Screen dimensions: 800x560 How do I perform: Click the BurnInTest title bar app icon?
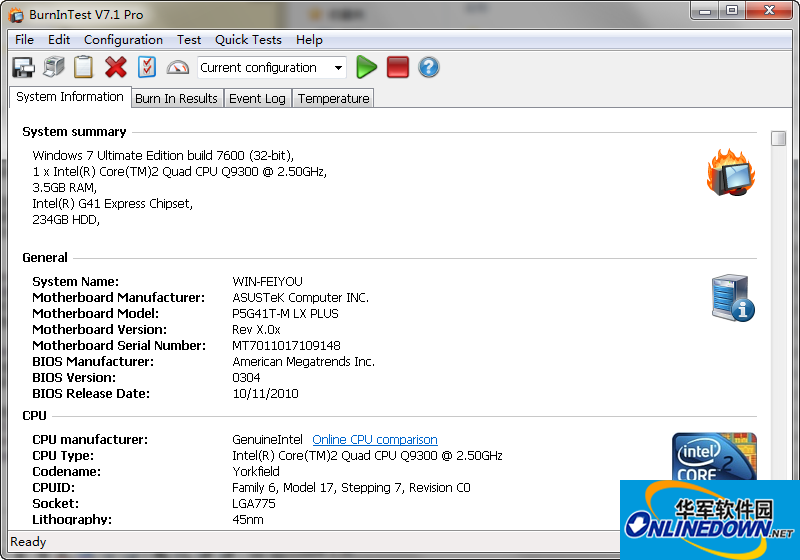click(16, 15)
